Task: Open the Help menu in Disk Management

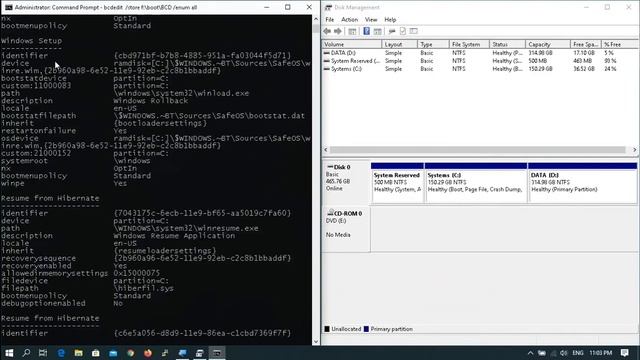Action: coord(390,20)
